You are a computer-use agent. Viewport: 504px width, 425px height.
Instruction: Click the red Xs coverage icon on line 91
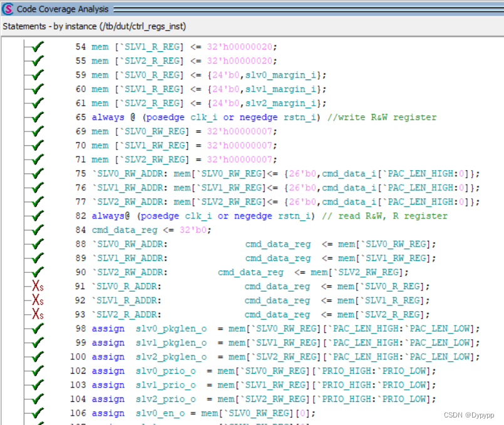pyautogui.click(x=36, y=286)
